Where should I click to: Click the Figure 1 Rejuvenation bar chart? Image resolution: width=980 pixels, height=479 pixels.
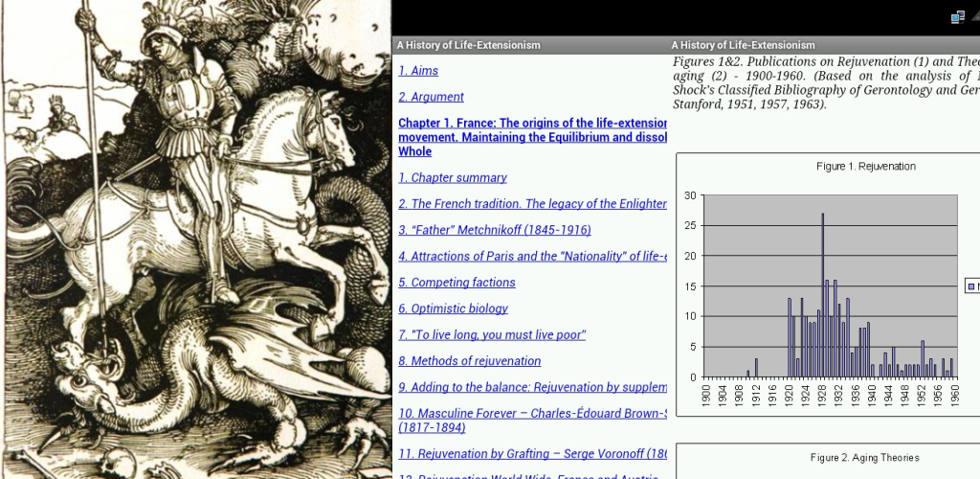[x=828, y=285]
